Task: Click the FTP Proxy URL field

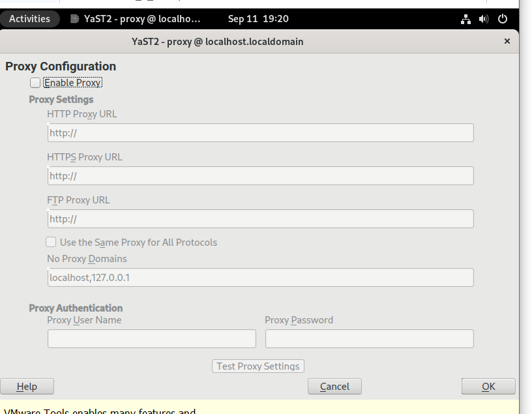Action: (261, 219)
